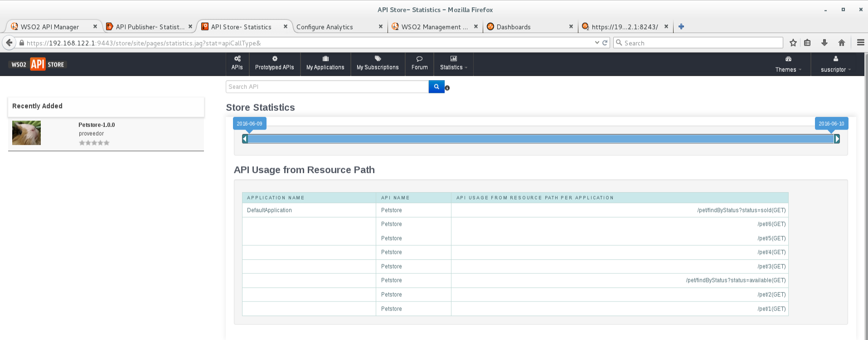Bookmark this page with the star
Screen dimensions: 868x340
[793, 43]
